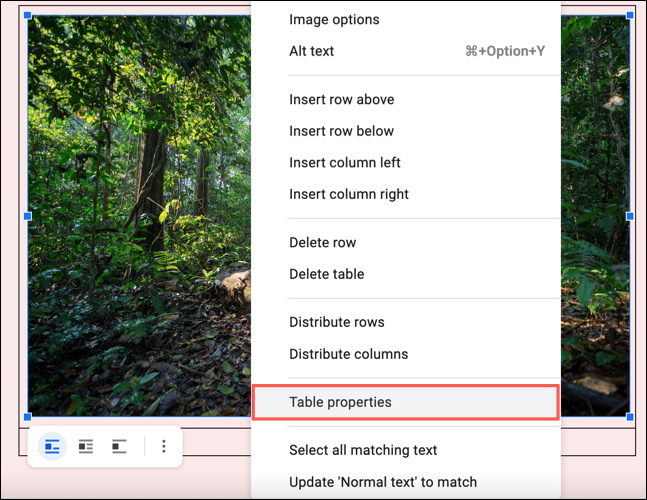
Task: Select the In line text wrapping icon
Action: tap(52, 446)
